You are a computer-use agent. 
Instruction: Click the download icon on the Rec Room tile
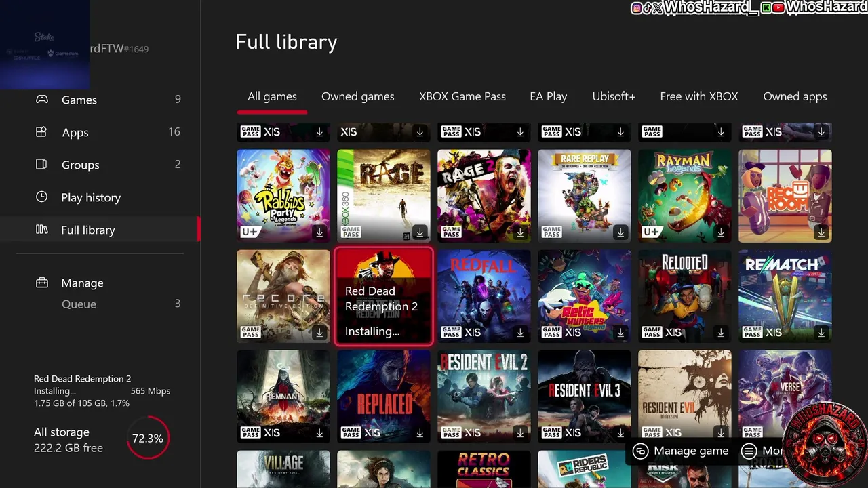point(821,232)
